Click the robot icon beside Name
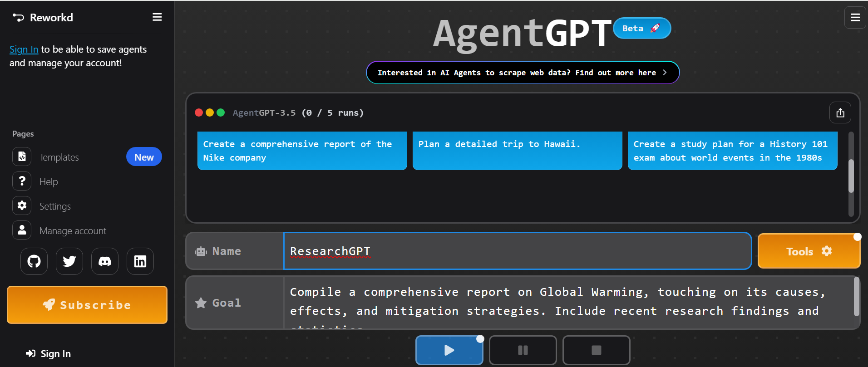This screenshot has width=868, height=367. (x=201, y=251)
